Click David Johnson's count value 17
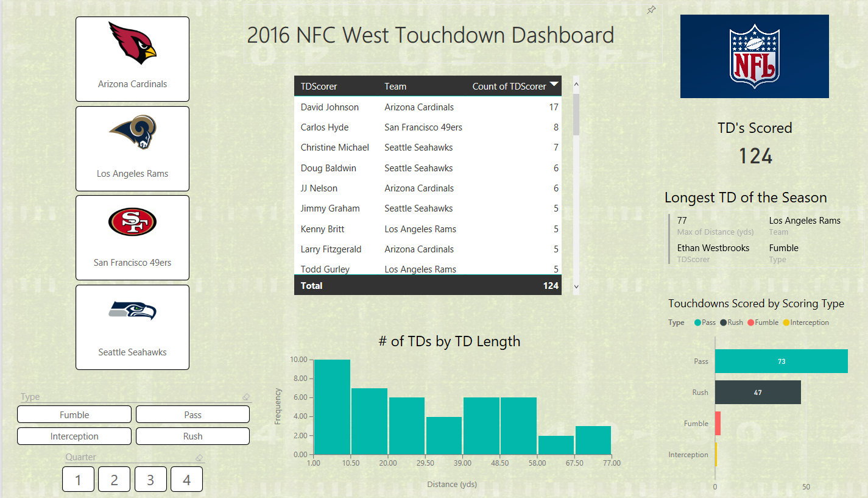 pyautogui.click(x=554, y=107)
